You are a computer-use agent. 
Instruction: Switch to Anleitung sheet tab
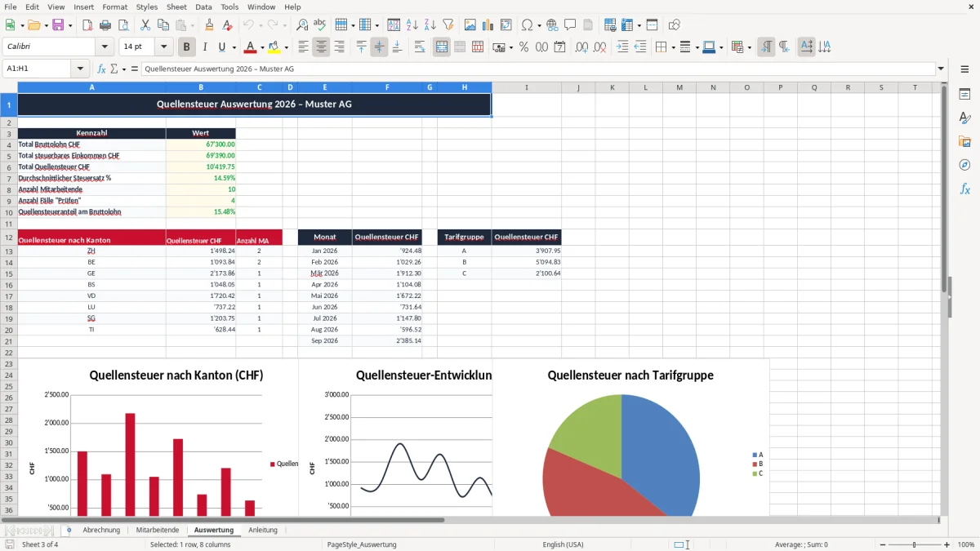point(263,530)
